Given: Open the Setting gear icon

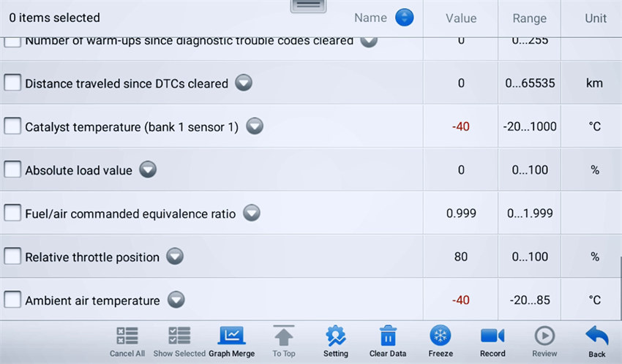Looking at the screenshot, I should pyautogui.click(x=335, y=337).
